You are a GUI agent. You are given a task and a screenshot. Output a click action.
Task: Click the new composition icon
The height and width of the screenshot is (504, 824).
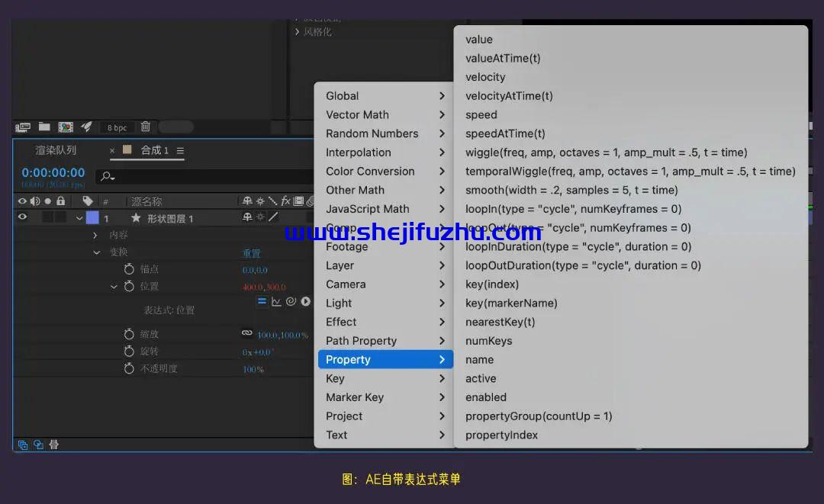66,127
